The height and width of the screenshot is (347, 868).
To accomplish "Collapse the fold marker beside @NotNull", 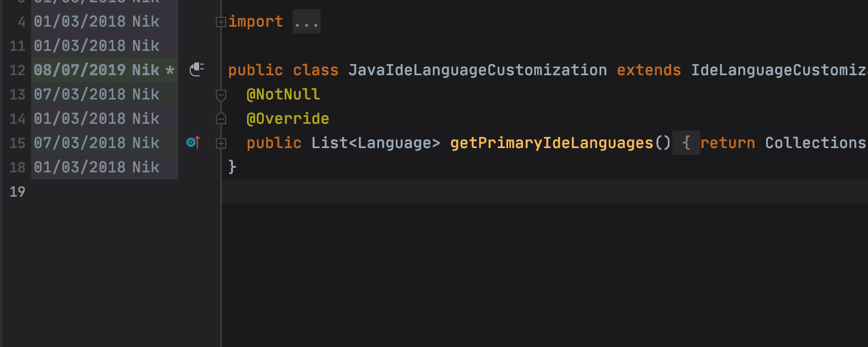I will (x=220, y=95).
